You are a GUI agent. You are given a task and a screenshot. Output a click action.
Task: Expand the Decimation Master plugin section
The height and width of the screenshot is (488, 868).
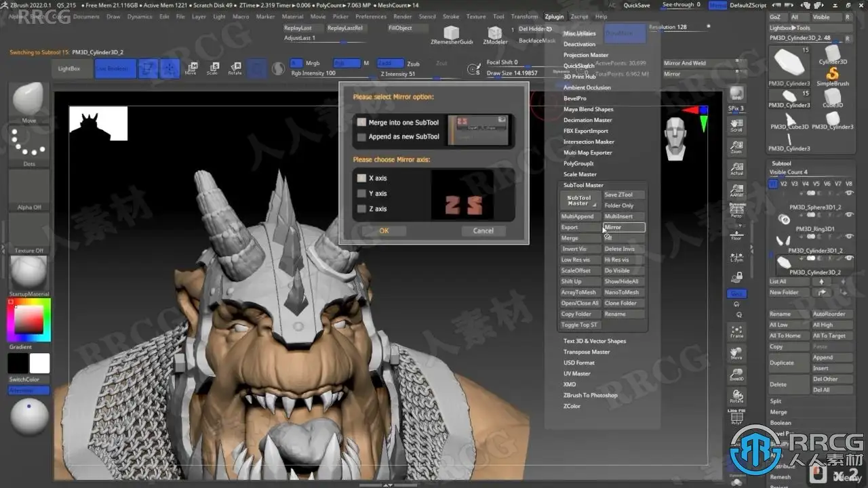click(x=587, y=120)
